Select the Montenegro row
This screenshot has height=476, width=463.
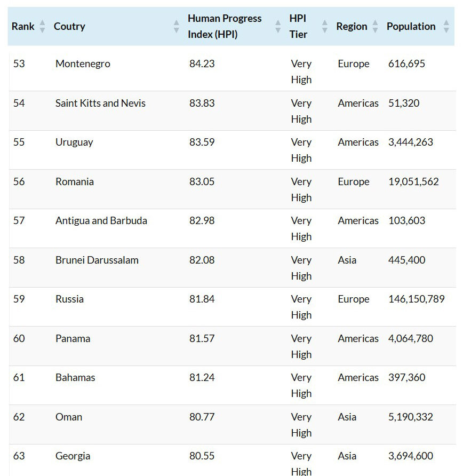[233, 72]
